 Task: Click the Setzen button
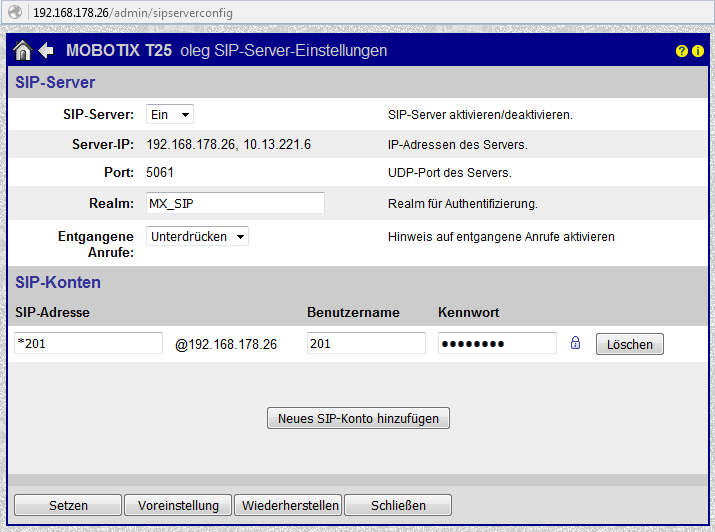tap(68, 505)
